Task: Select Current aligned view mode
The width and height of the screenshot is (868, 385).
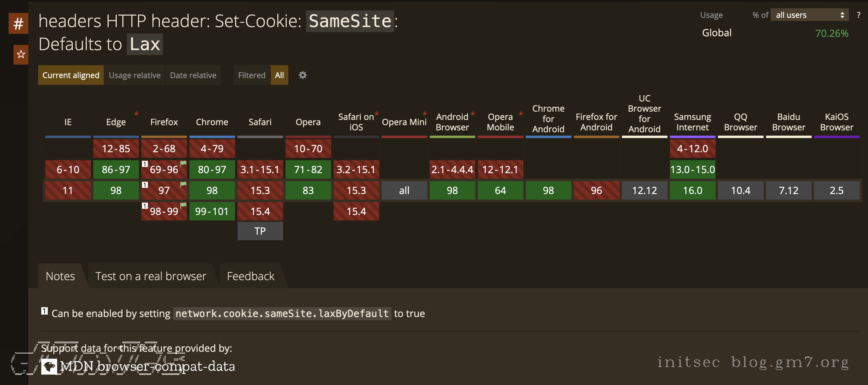Action: tap(71, 75)
